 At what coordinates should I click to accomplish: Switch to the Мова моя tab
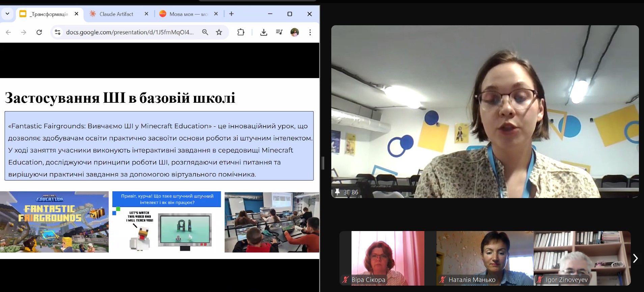tap(188, 14)
